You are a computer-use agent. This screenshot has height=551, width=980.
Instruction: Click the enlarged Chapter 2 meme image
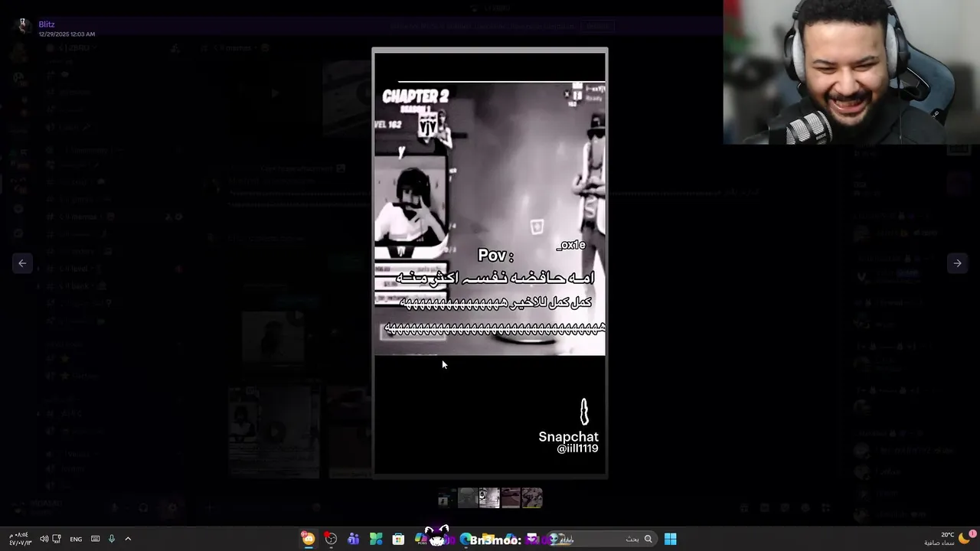click(490, 263)
